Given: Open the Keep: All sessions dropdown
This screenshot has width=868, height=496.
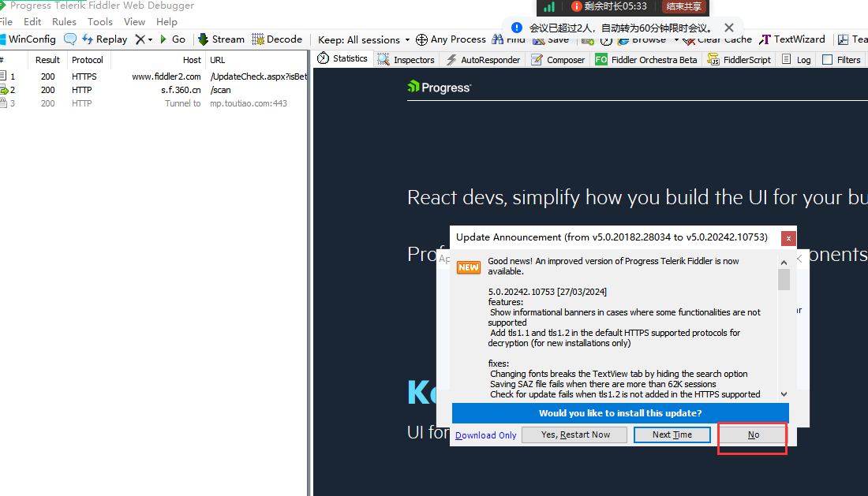Looking at the screenshot, I should (364, 39).
